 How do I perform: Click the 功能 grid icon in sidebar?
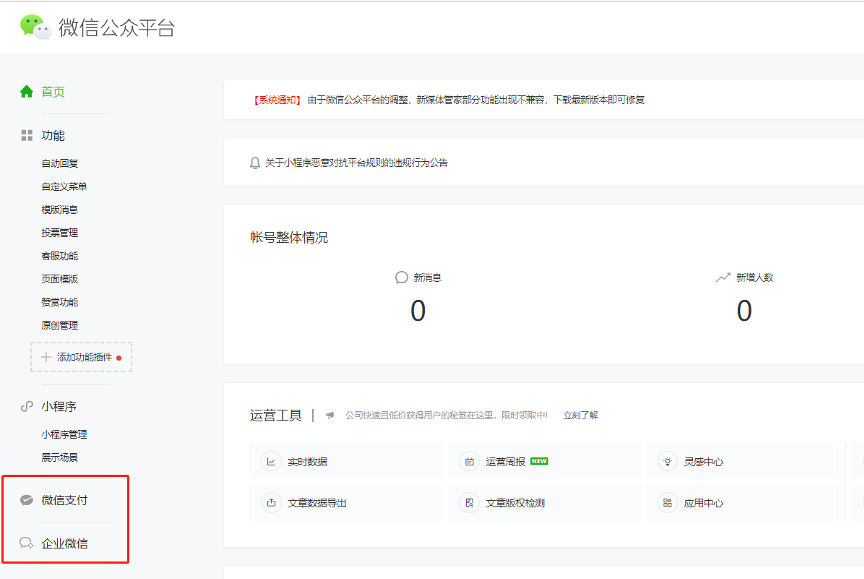pyautogui.click(x=26, y=136)
